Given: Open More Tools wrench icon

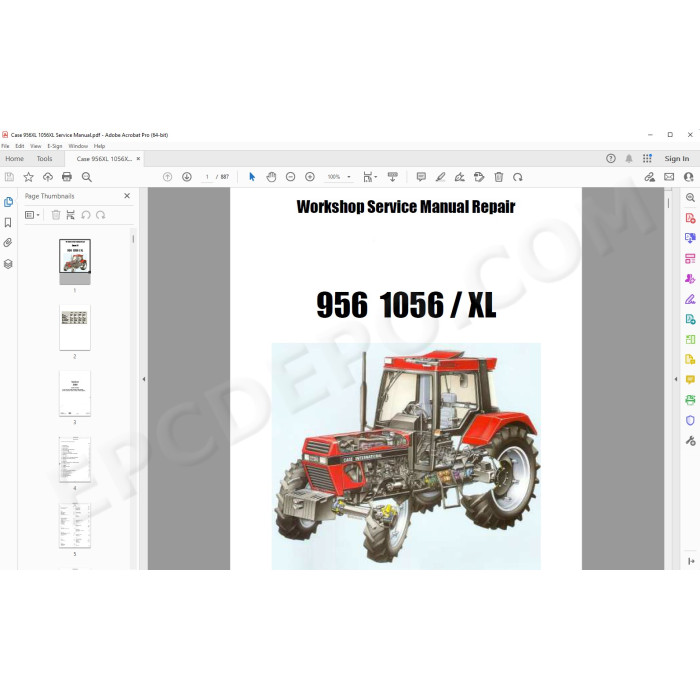Looking at the screenshot, I should 690,441.
